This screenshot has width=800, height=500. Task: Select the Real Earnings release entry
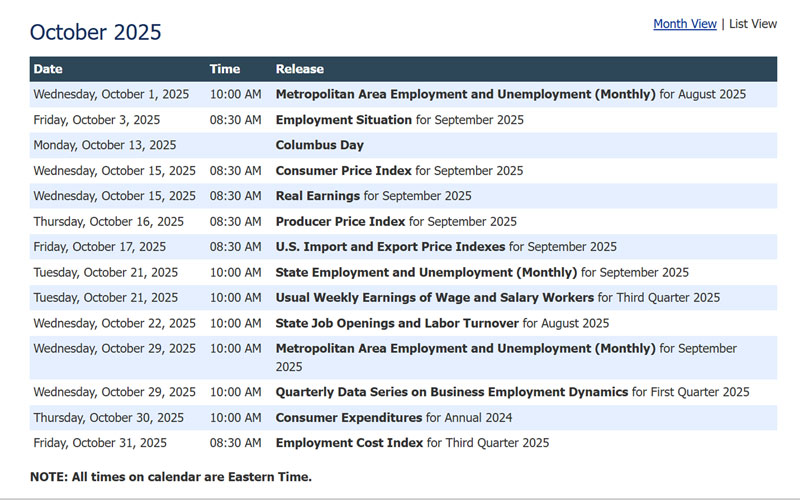(317, 196)
